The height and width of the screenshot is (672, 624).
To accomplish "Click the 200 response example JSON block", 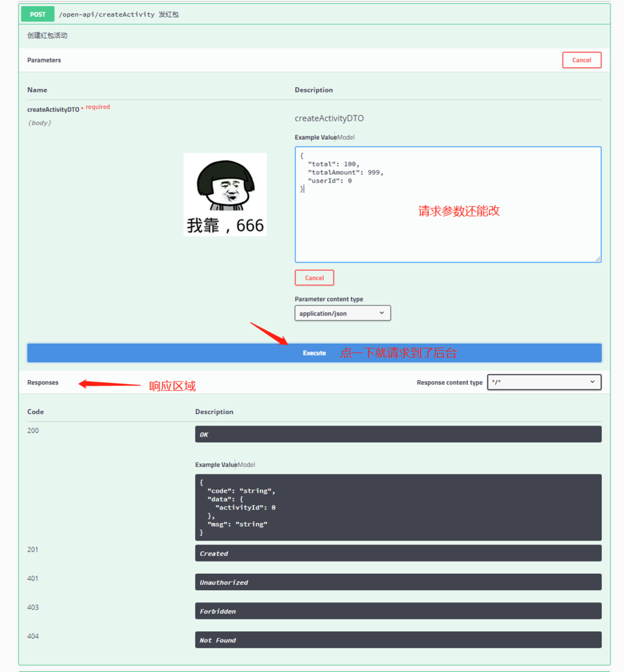I will pos(398,508).
